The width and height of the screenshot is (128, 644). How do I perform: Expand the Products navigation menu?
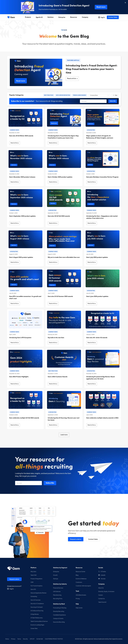coord(28,17)
